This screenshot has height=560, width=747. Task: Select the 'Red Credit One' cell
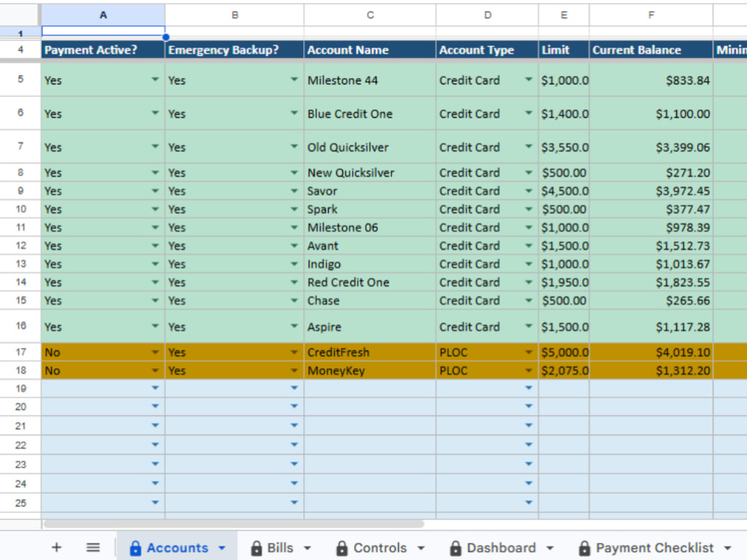(x=370, y=282)
